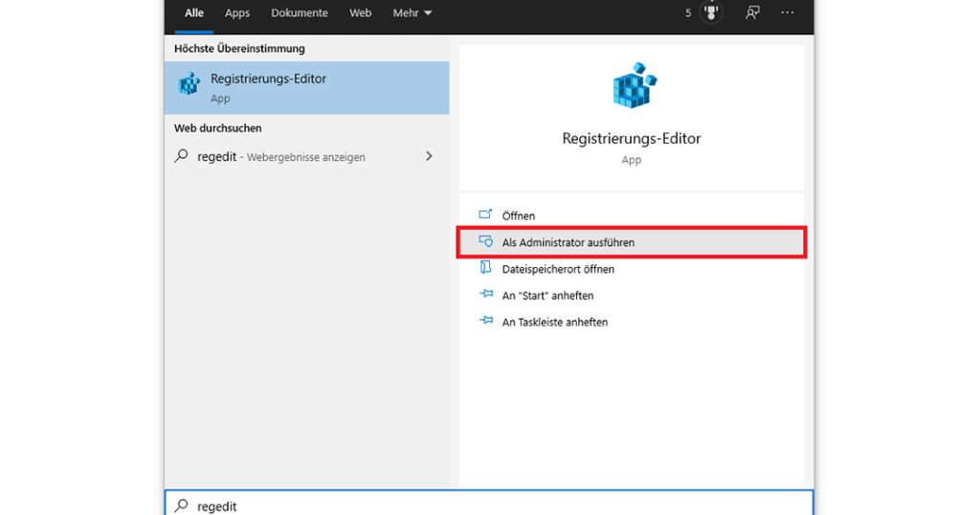Image resolution: width=980 pixels, height=515 pixels.
Task: Expand regedit web results with the chevron arrow
Action: [x=429, y=156]
